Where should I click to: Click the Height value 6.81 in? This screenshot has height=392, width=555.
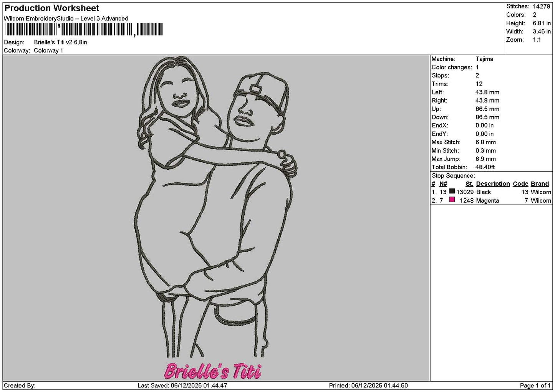click(542, 23)
